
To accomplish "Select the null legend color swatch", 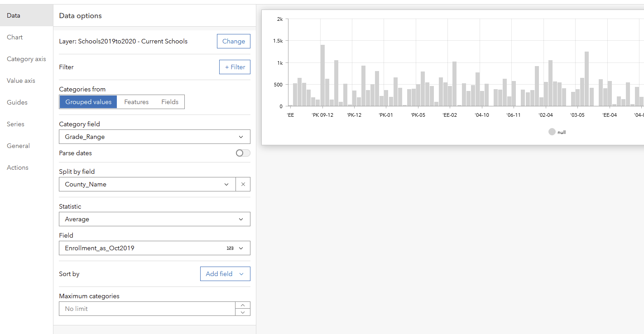I will click(x=552, y=132).
